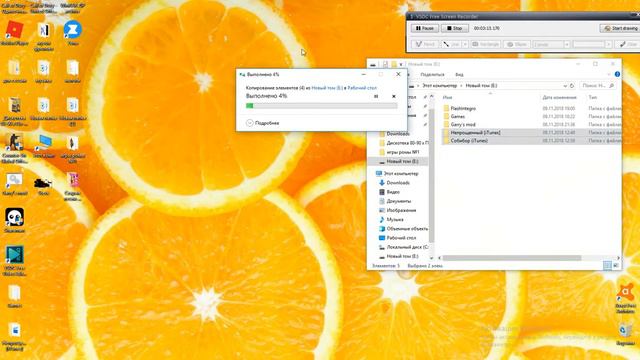Open the color combo box in VSDC recorder
Image resolution: width=640 pixels, height=360 pixels.
point(551,44)
